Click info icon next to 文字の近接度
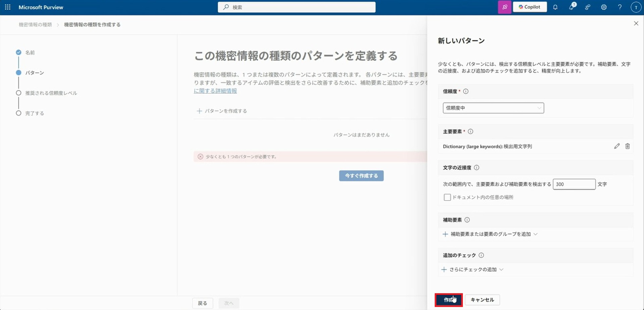This screenshot has width=644, height=310. 477,168
